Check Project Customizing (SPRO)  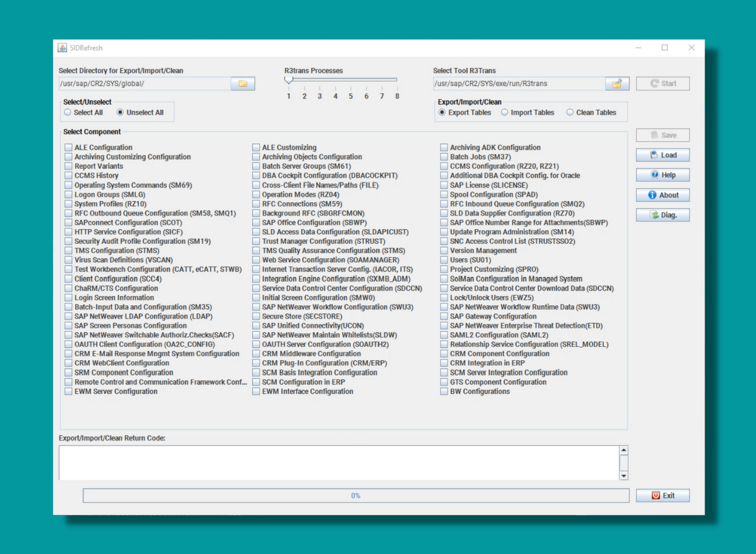click(444, 269)
